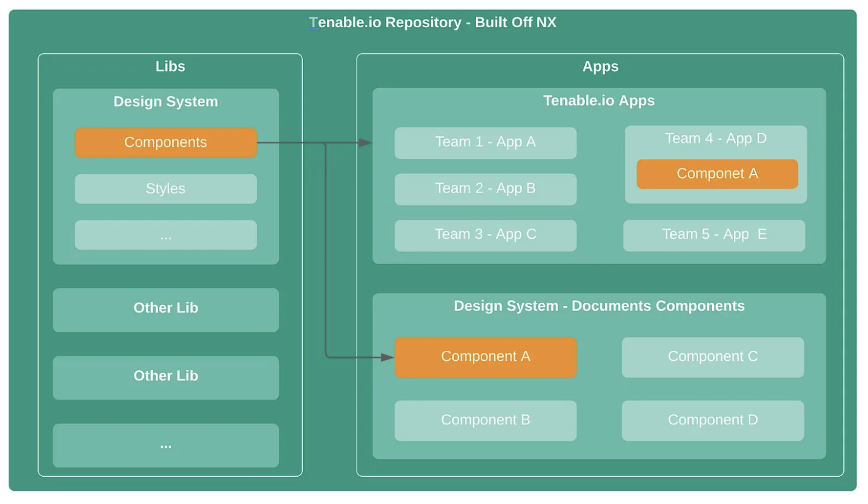The height and width of the screenshot is (504, 868).
Task: Select the "Styles" box
Action: point(166,189)
